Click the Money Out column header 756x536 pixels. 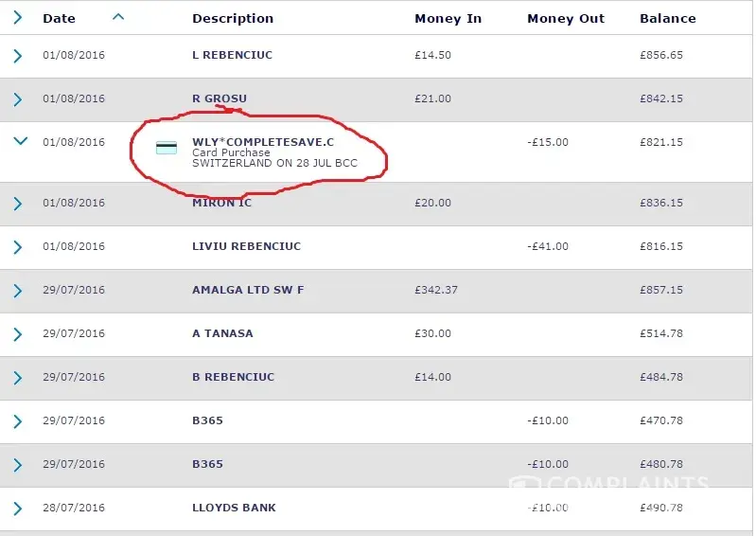point(566,19)
